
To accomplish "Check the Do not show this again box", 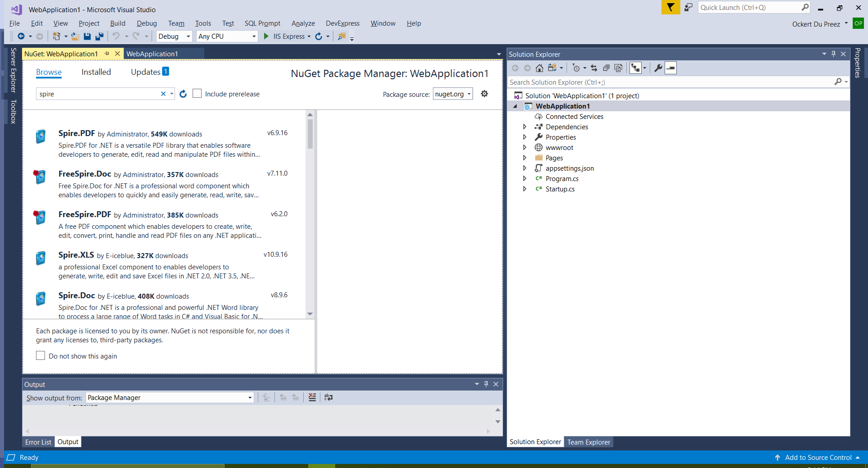I will 40,355.
